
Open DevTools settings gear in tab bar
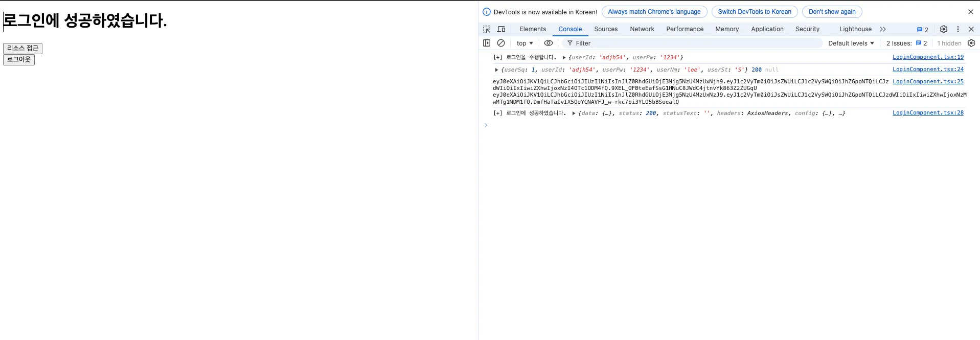click(x=944, y=29)
